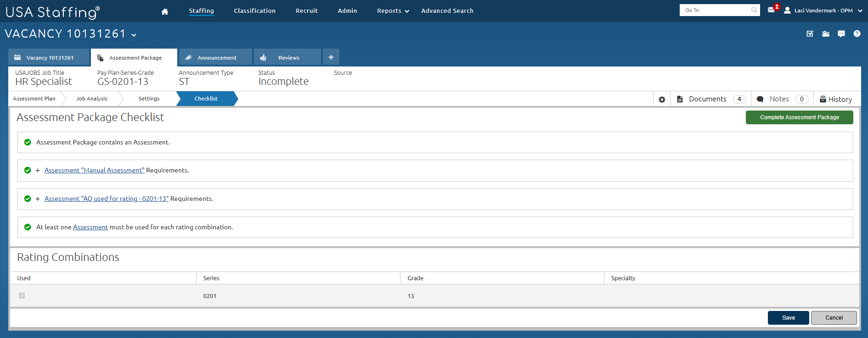868x338 pixels.
Task: Open the Assessment "Manual Assessment" link
Action: [94, 170]
